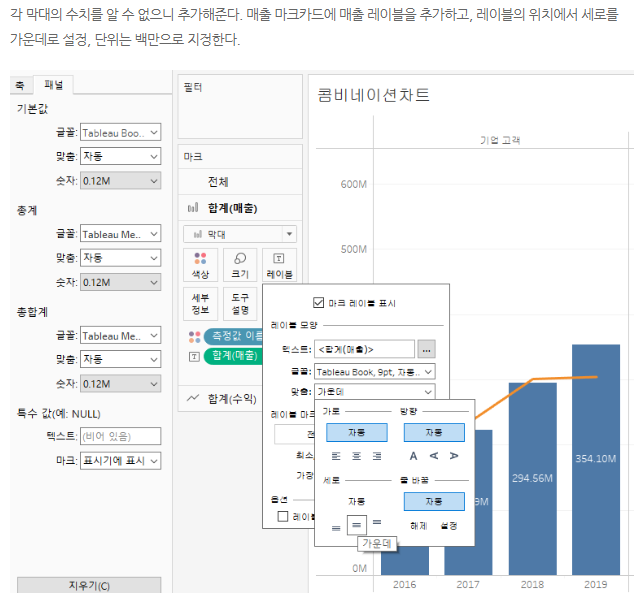Click 2017 x-axis label
This screenshot has height=612, width=639.
click(x=468, y=584)
